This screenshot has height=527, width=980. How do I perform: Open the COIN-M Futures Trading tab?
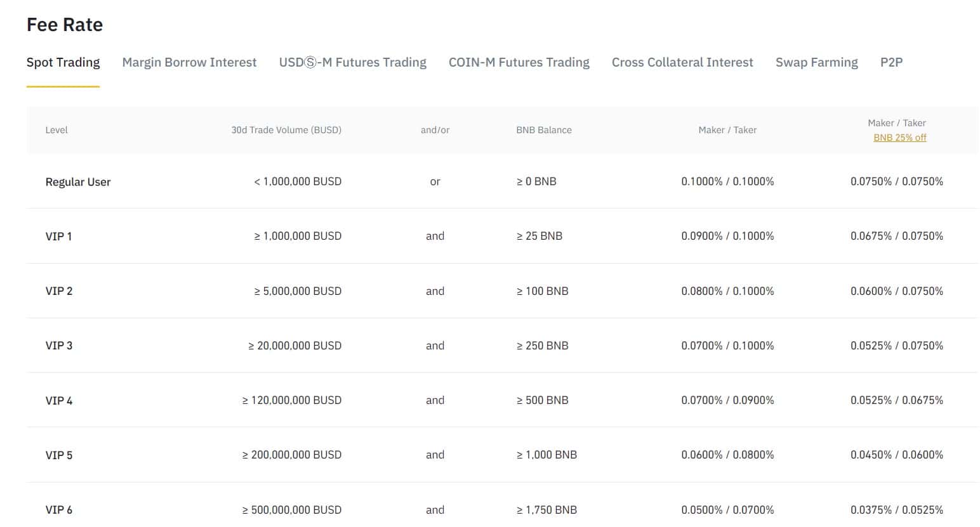pos(519,62)
